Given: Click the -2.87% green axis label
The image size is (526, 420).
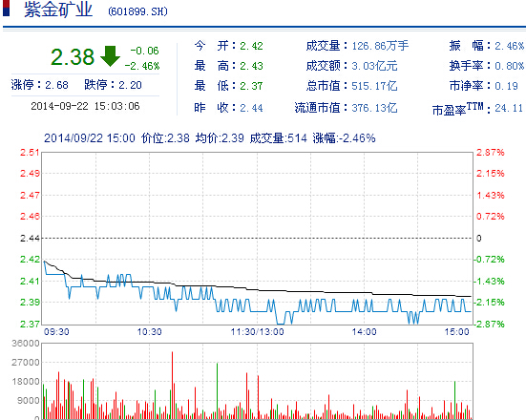Looking at the screenshot, I should (x=489, y=324).
